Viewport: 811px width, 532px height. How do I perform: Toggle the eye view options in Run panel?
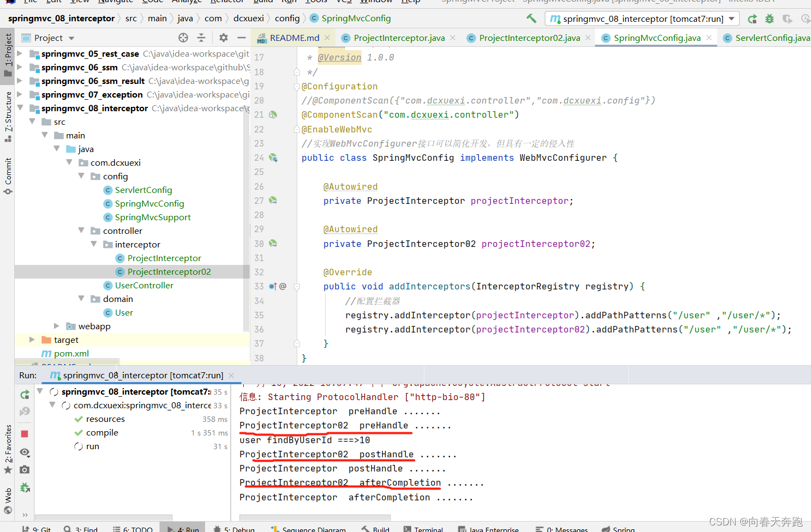click(x=25, y=452)
